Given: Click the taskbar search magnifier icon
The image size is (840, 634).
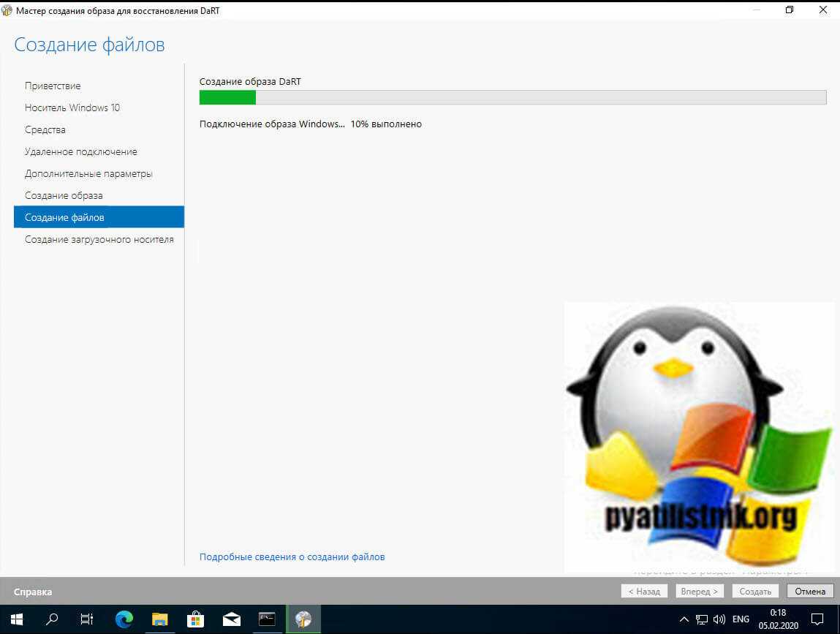Looking at the screenshot, I should point(52,619).
